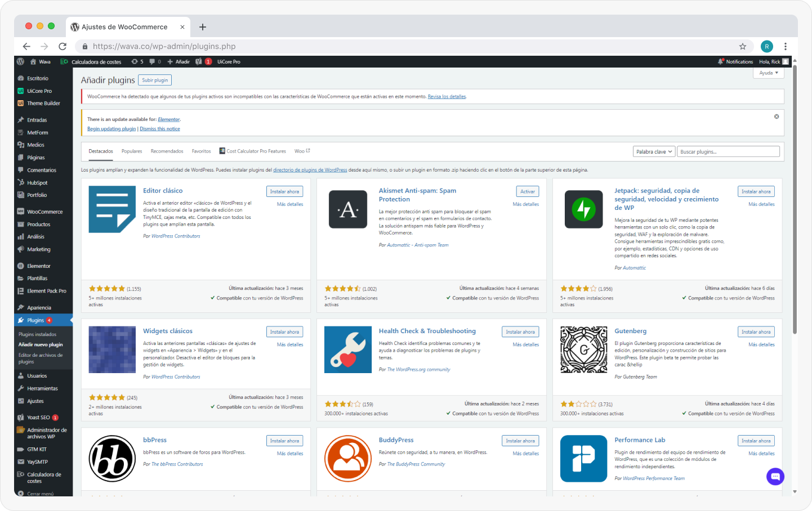Switch to the Recomendados tab
812x511 pixels.
[167, 151]
